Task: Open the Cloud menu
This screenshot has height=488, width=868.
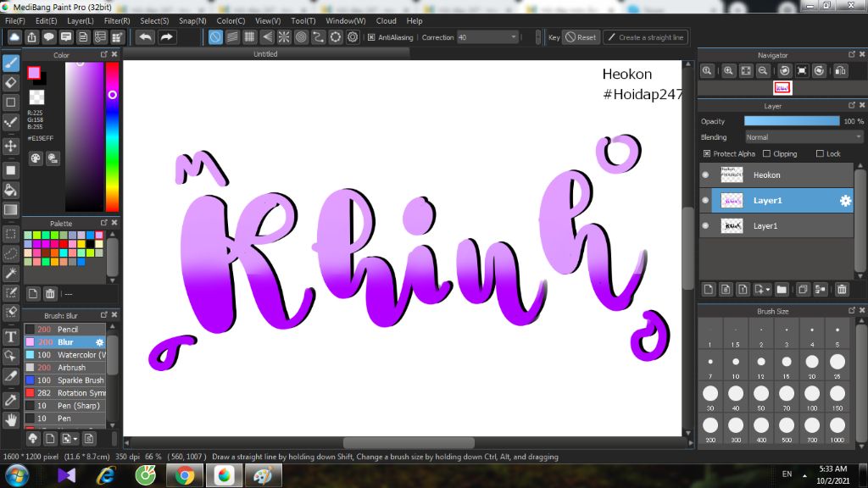Action: tap(386, 21)
